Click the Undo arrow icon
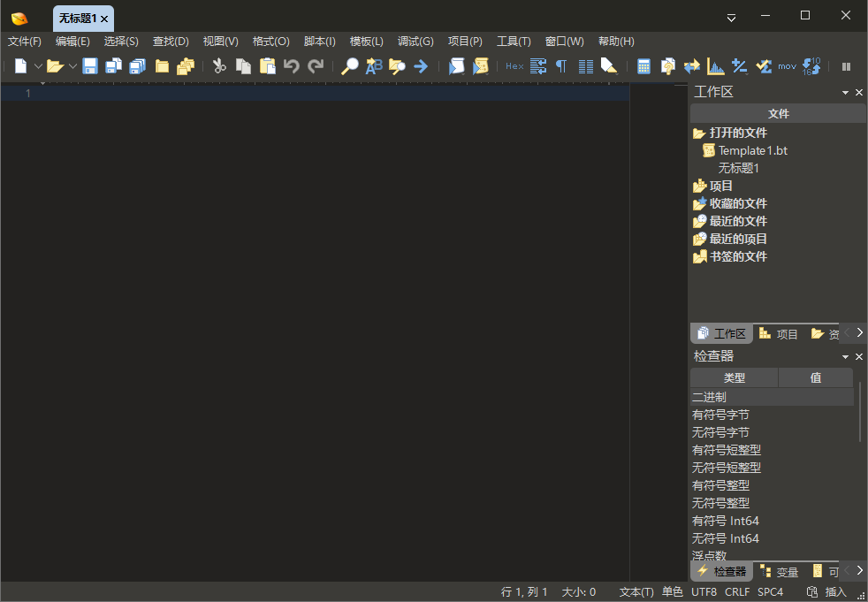Image resolution: width=868 pixels, height=602 pixels. pyautogui.click(x=291, y=66)
